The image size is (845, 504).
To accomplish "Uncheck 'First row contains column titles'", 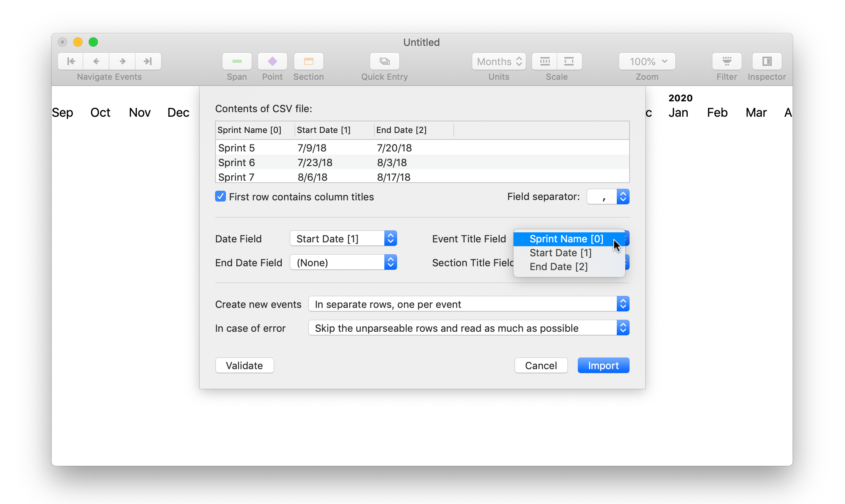I will (x=220, y=196).
